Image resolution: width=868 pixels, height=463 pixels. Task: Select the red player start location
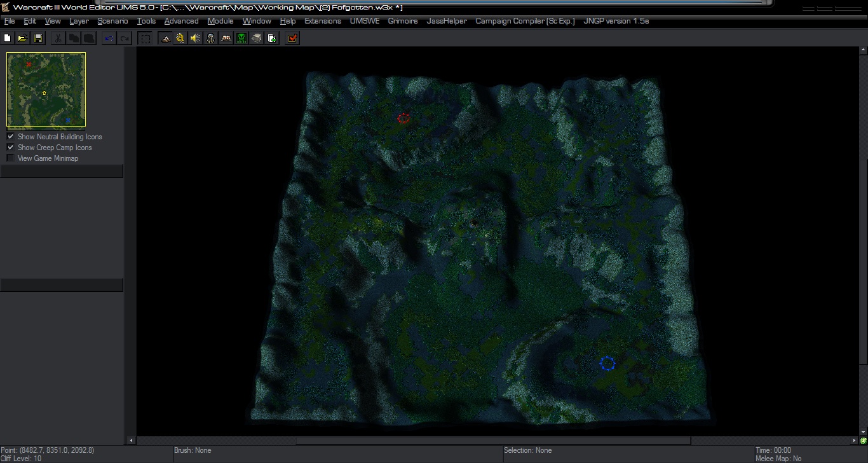click(403, 118)
